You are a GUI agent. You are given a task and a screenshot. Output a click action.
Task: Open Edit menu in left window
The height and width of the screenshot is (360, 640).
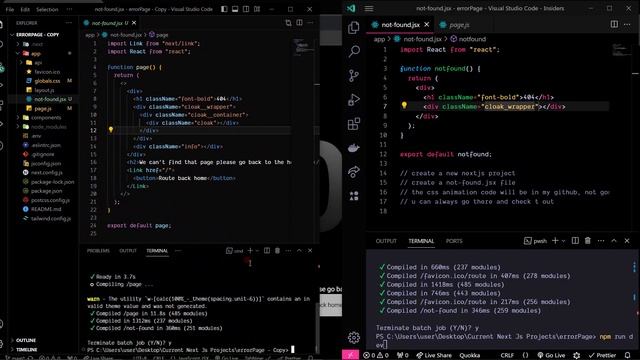pyautogui.click(x=25, y=9)
